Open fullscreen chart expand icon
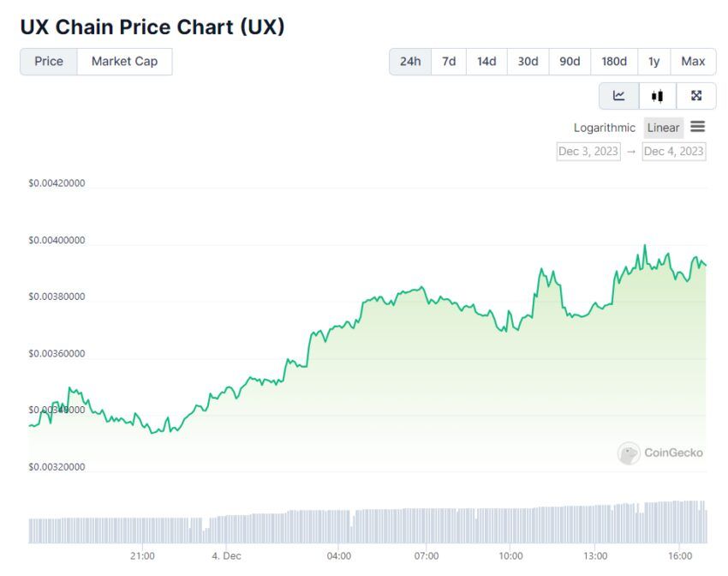728x576 pixels. tap(696, 96)
